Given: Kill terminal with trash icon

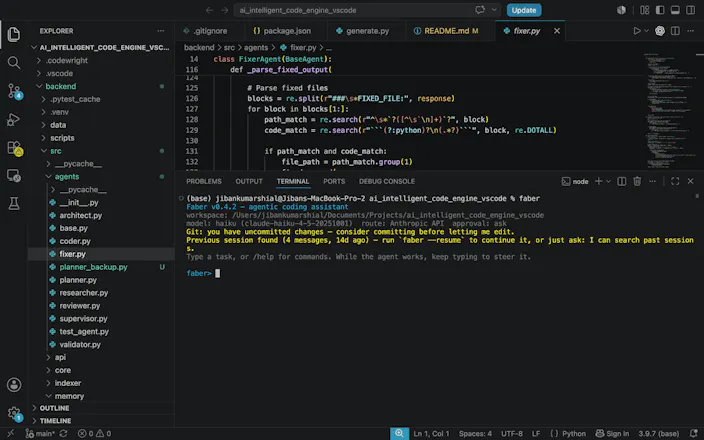Looking at the screenshot, I should (x=637, y=181).
